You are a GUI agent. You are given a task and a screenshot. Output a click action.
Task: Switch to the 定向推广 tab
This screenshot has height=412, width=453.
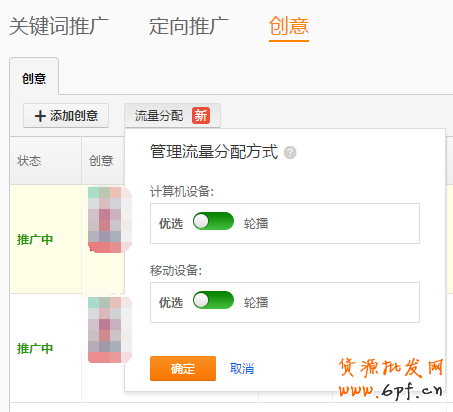(189, 26)
